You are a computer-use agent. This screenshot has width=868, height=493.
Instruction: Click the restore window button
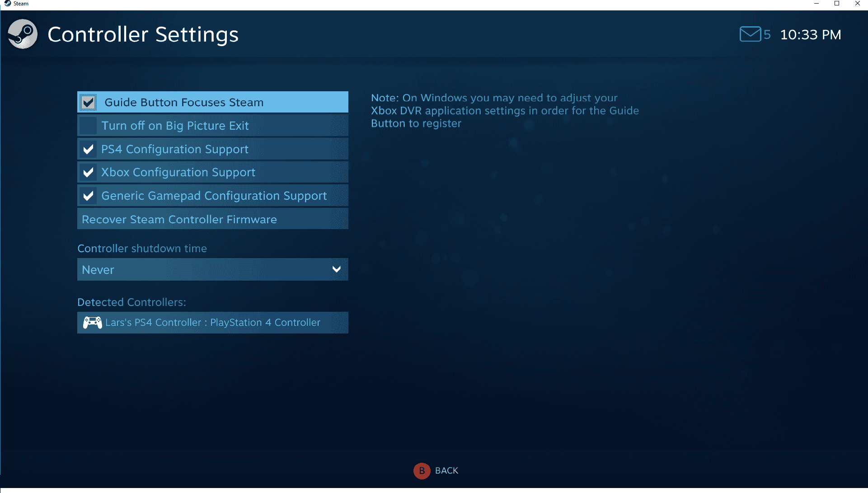837,4
